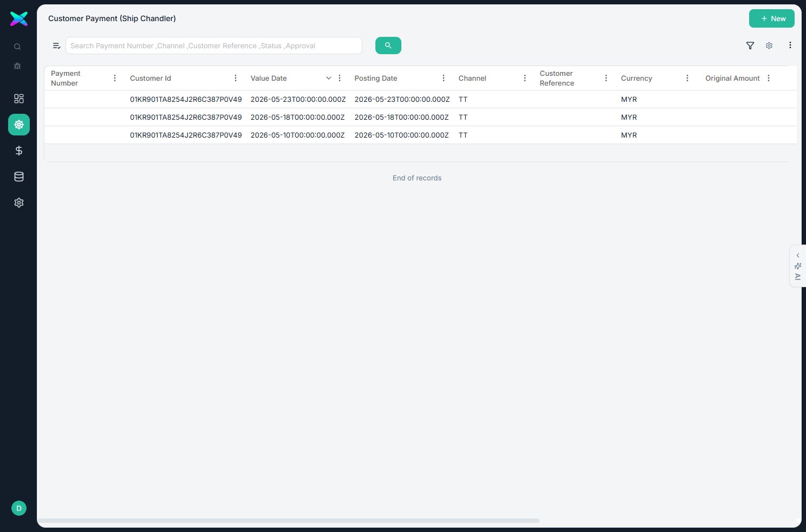Click the Posting Date column header
806x532 pixels.
tap(376, 78)
